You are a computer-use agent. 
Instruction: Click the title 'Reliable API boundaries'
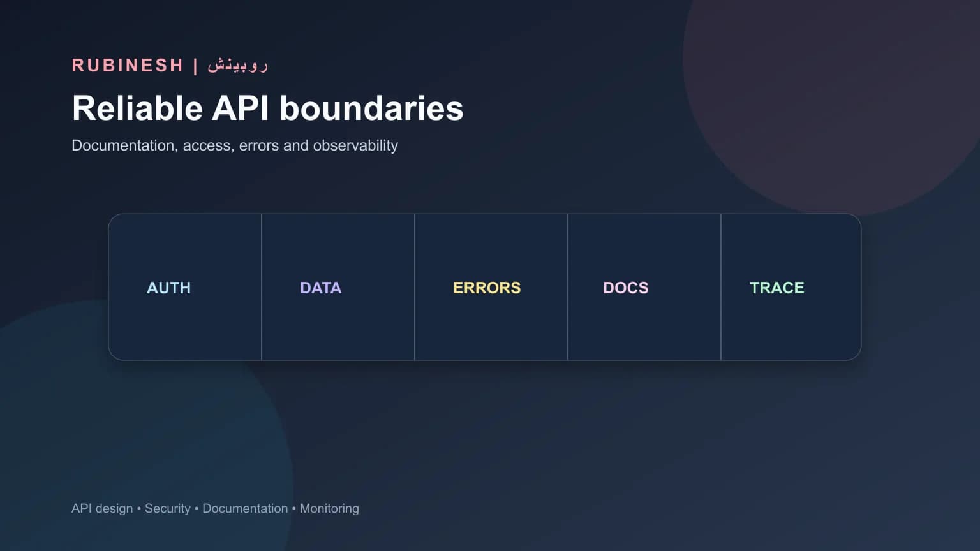[267, 108]
